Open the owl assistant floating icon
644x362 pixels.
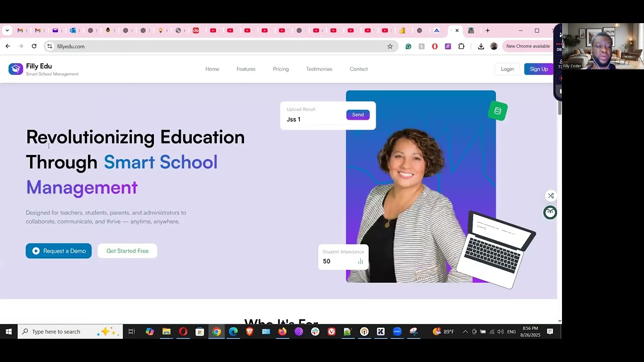pyautogui.click(x=550, y=212)
